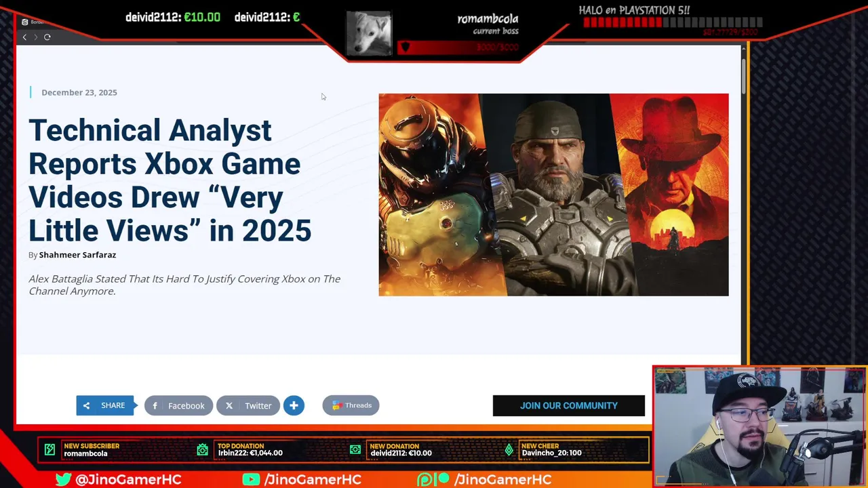This screenshot has width=868, height=488.
Task: Click the YouTube icon in footer
Action: click(x=251, y=479)
